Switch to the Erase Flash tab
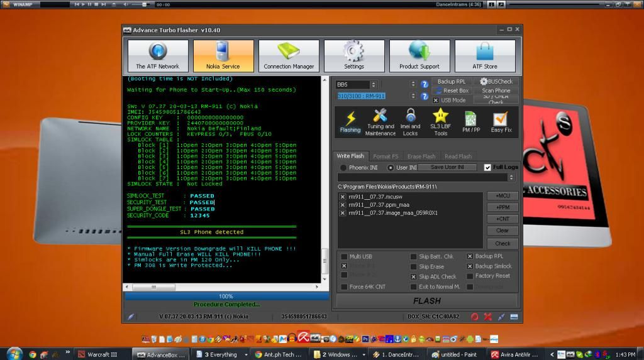 click(x=421, y=156)
